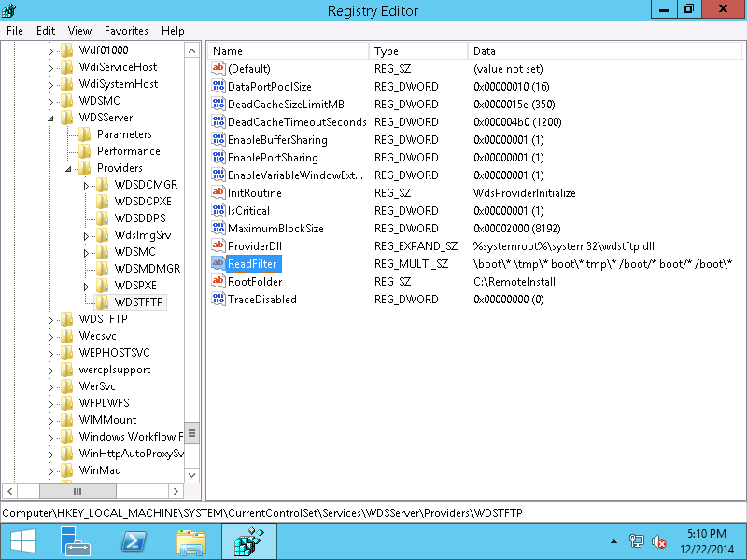Expand the WdsImgSrv tree node
Screen dimensions: 747x560
point(86,236)
